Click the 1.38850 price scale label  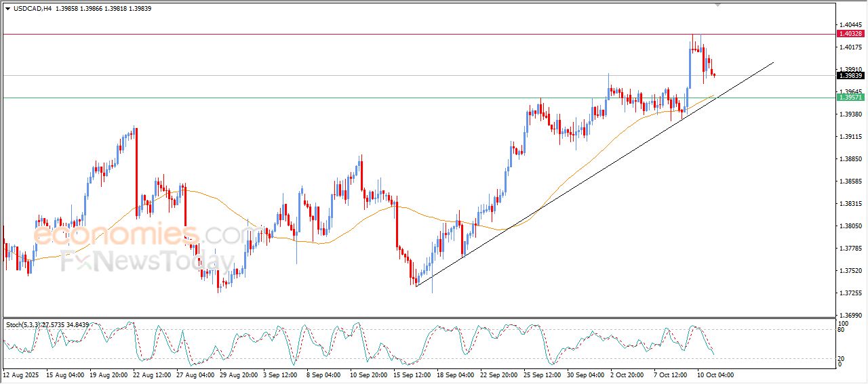(850, 159)
